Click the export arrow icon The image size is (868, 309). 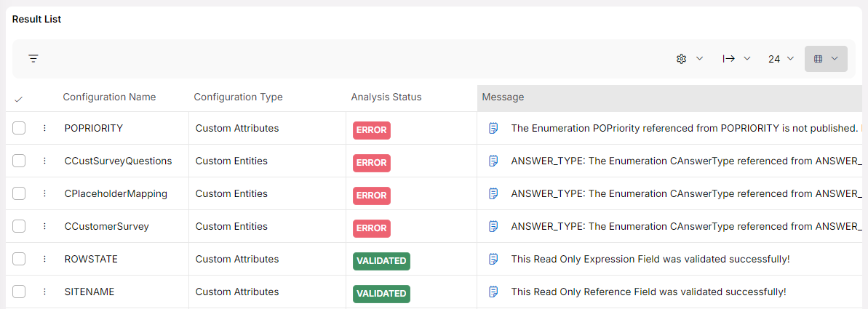click(729, 59)
